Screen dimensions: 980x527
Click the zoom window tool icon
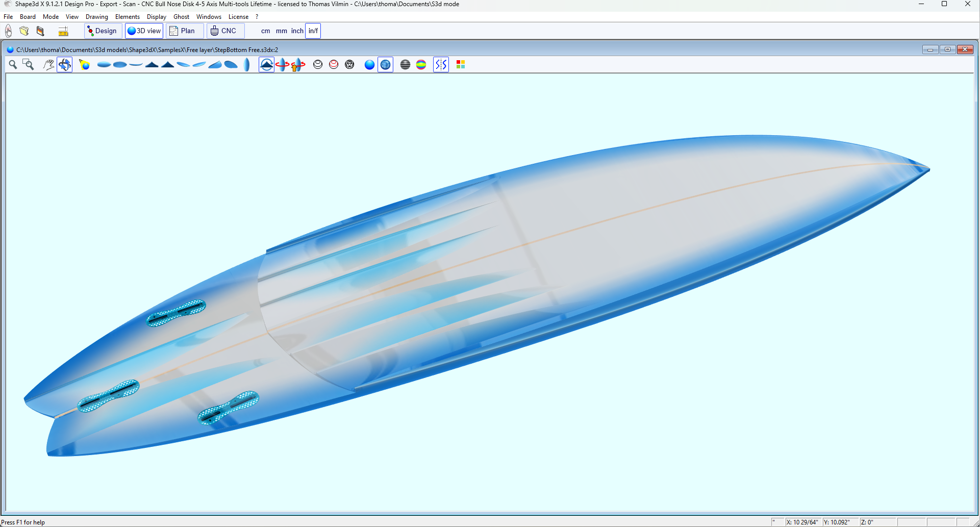pyautogui.click(x=29, y=65)
